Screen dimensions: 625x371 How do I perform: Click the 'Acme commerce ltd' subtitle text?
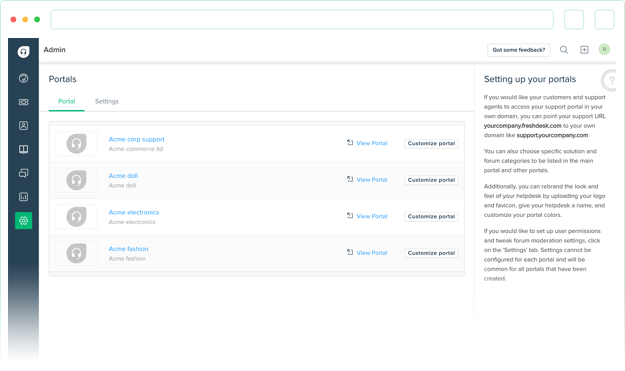point(136,149)
